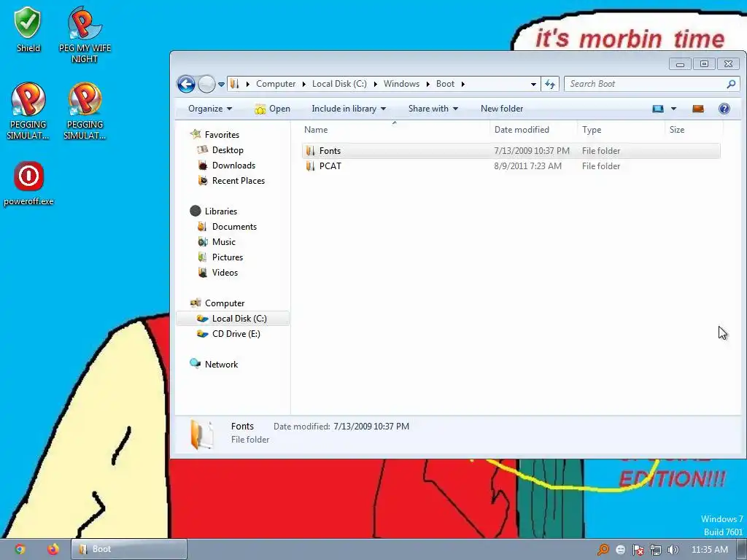Sort by the Date modified column header

click(533, 130)
